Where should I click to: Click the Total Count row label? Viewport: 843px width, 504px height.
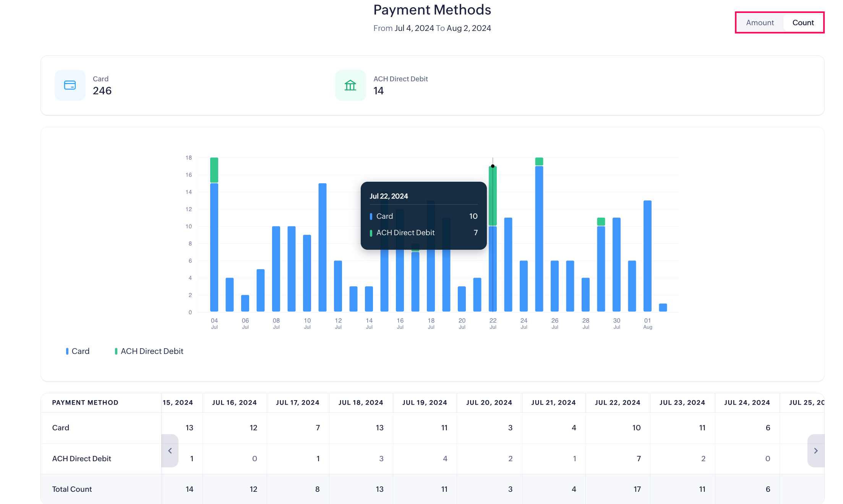72,489
